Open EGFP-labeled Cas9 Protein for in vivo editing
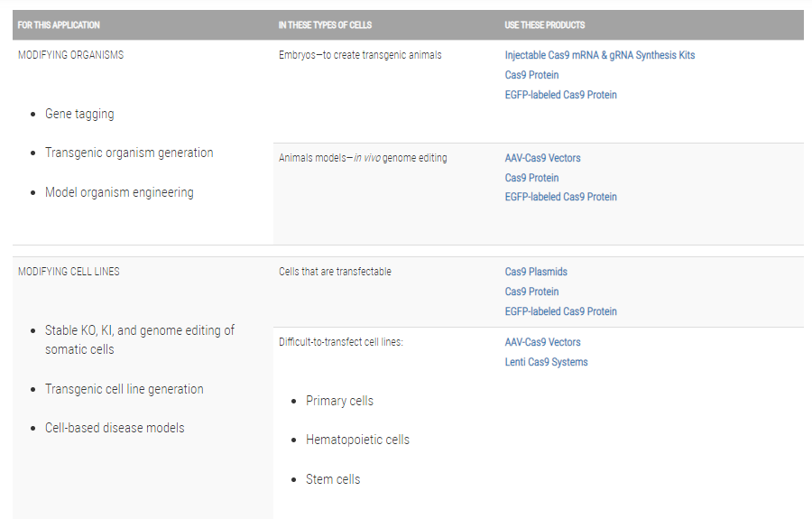This screenshot has height=519, width=812. [560, 197]
